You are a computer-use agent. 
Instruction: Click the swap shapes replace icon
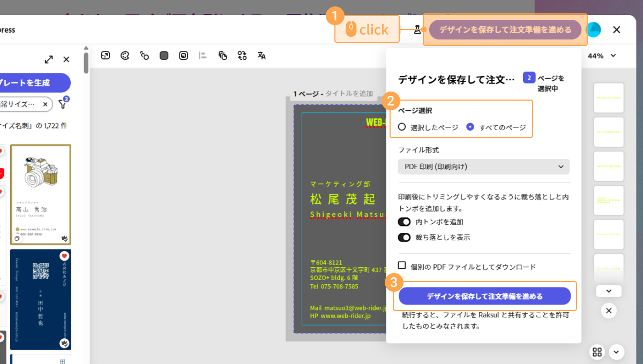[242, 55]
